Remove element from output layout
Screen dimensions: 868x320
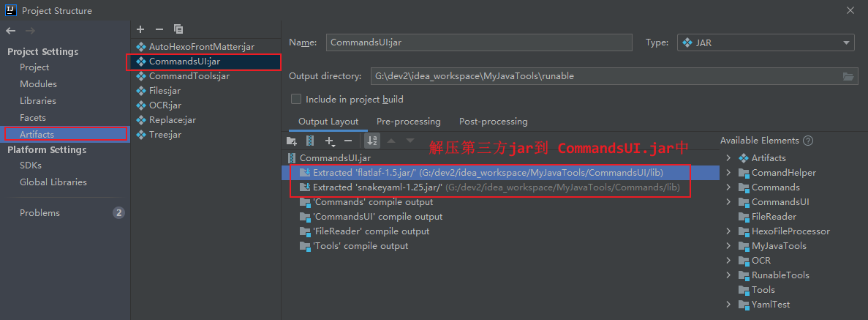tap(348, 141)
